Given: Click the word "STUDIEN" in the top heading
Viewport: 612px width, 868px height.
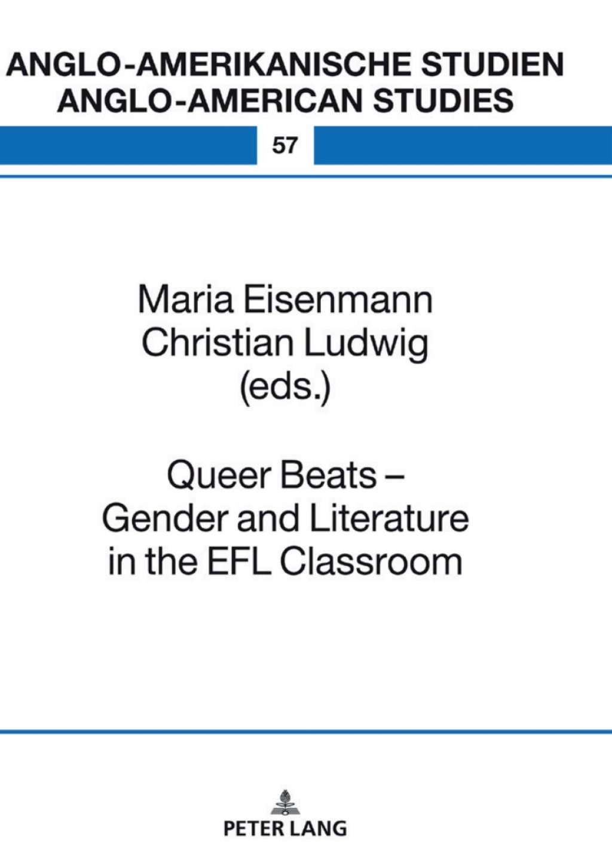Looking at the screenshot, I should (x=492, y=65).
